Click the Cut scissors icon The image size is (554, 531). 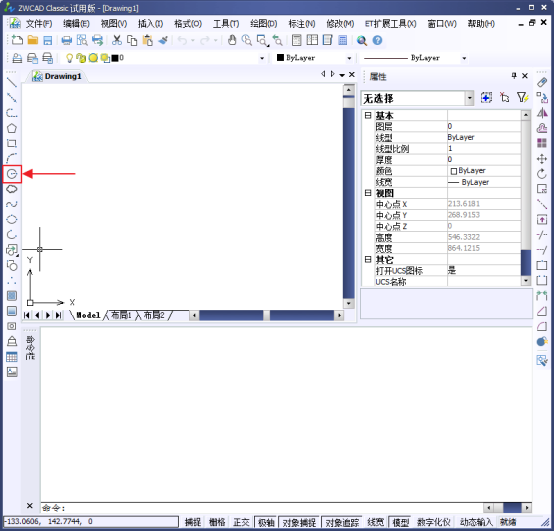tap(117, 40)
